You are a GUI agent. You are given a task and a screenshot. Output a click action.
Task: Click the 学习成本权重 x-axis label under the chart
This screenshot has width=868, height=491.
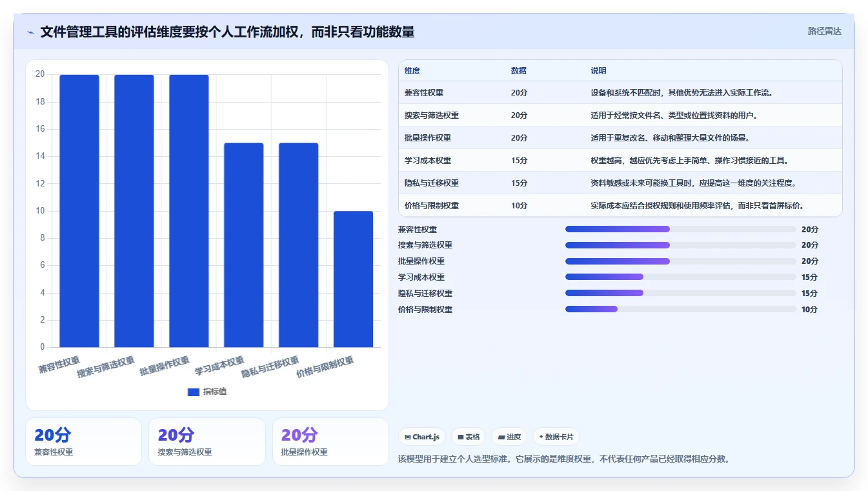tap(219, 366)
